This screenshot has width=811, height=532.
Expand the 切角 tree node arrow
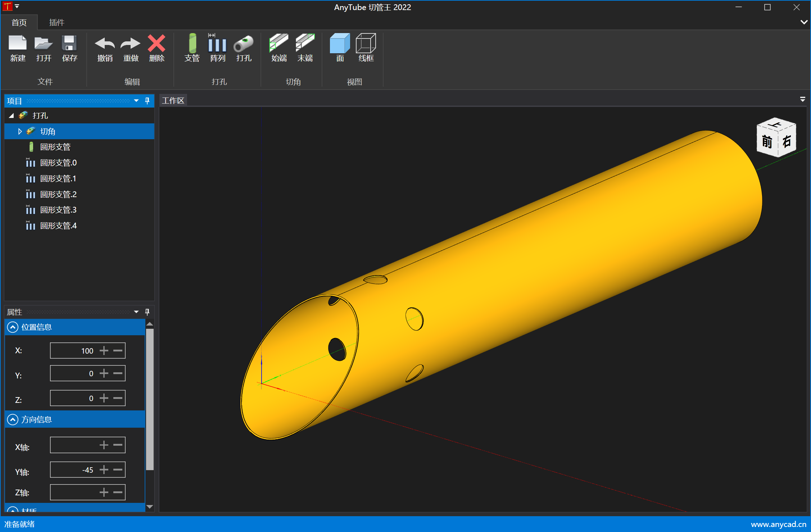click(x=20, y=132)
